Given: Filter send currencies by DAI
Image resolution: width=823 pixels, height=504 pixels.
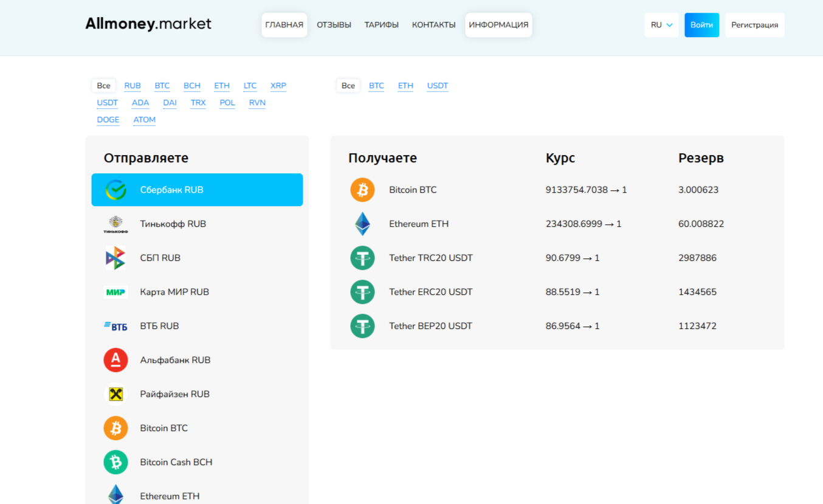Looking at the screenshot, I should (170, 103).
